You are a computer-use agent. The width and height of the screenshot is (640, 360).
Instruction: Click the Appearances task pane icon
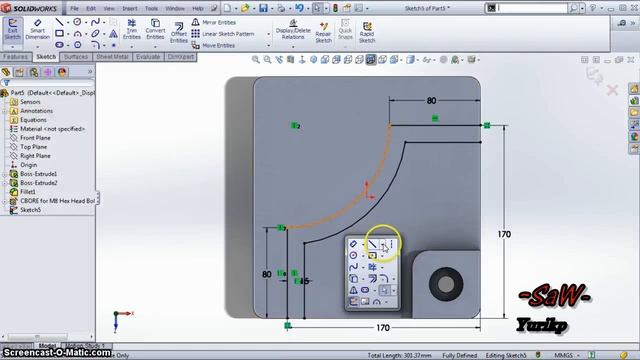click(634, 137)
